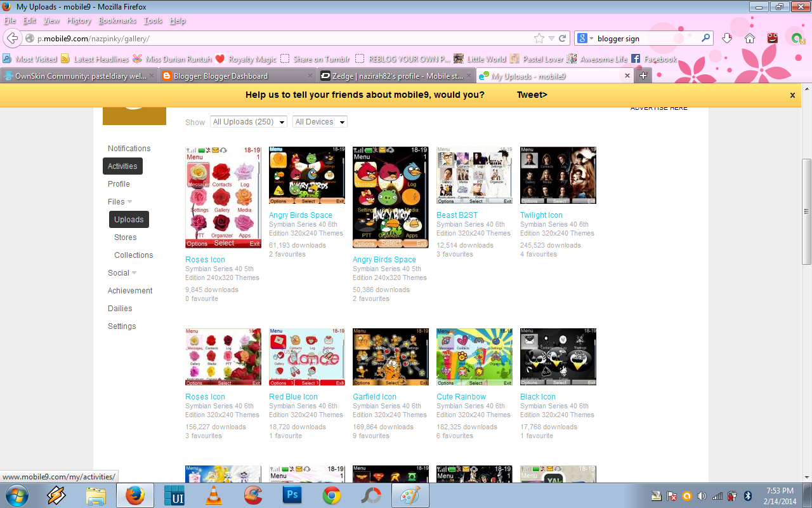Switch to Blogger Dashboard tab
Image resolution: width=812 pixels, height=508 pixels.
pos(237,76)
